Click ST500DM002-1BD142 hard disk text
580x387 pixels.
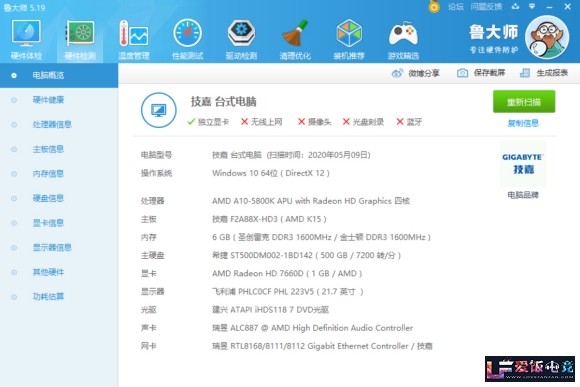click(307, 255)
